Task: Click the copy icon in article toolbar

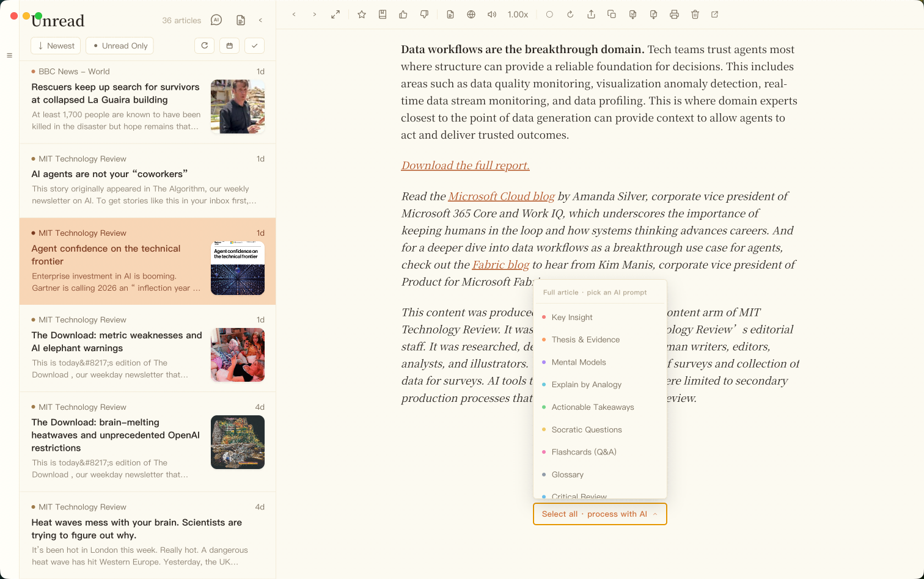Action: tap(612, 14)
